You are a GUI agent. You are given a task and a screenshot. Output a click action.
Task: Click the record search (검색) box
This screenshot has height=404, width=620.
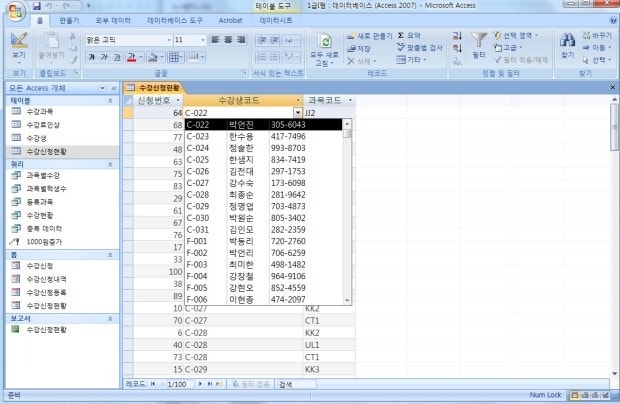point(300,384)
